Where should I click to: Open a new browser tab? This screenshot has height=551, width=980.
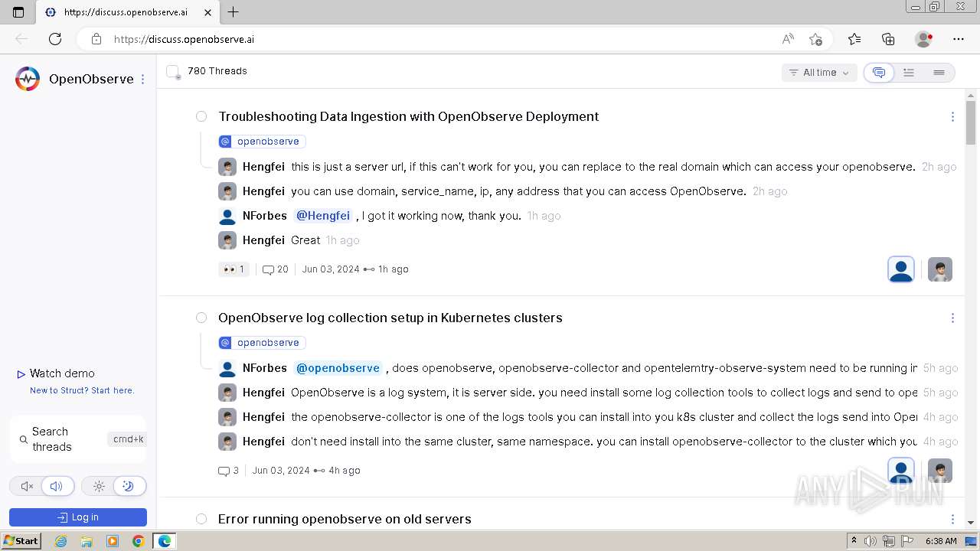[234, 12]
